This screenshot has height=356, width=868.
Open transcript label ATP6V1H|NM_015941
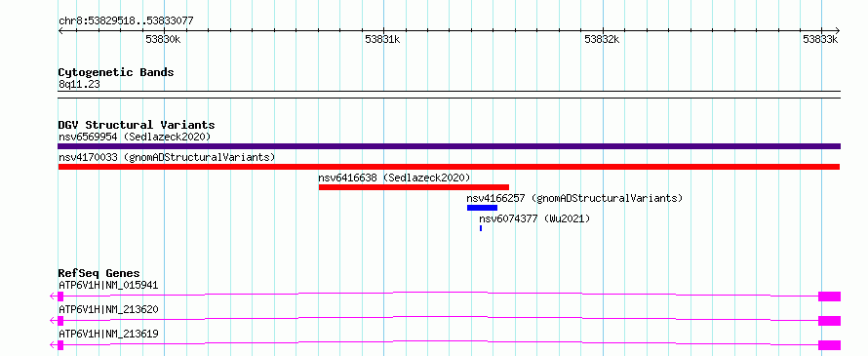coord(108,285)
